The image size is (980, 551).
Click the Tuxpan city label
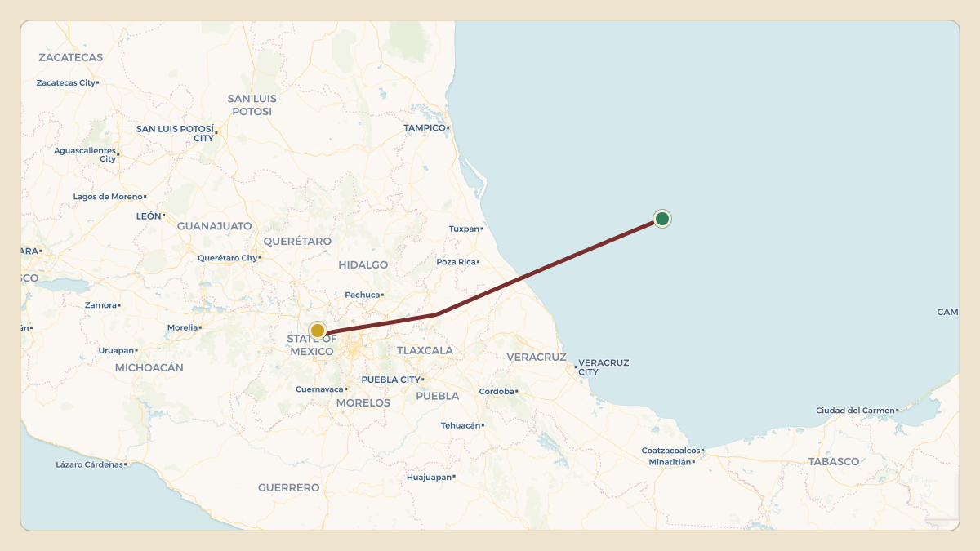tap(464, 229)
